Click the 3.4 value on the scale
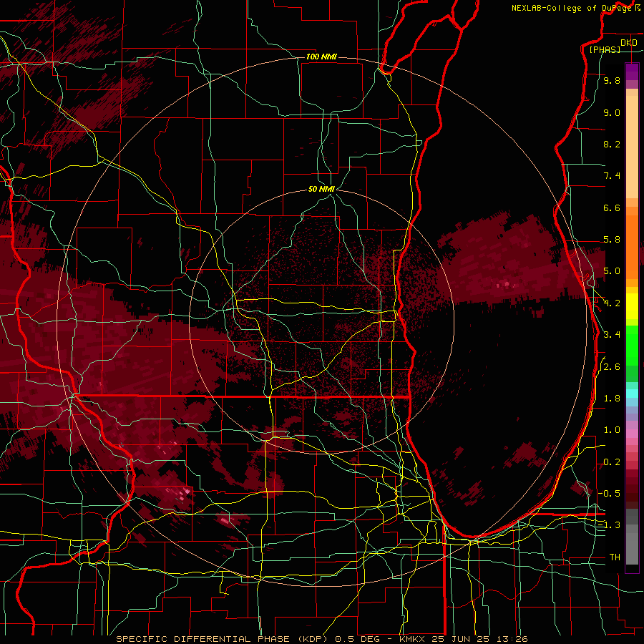This screenshot has width=644, height=644. (x=612, y=335)
